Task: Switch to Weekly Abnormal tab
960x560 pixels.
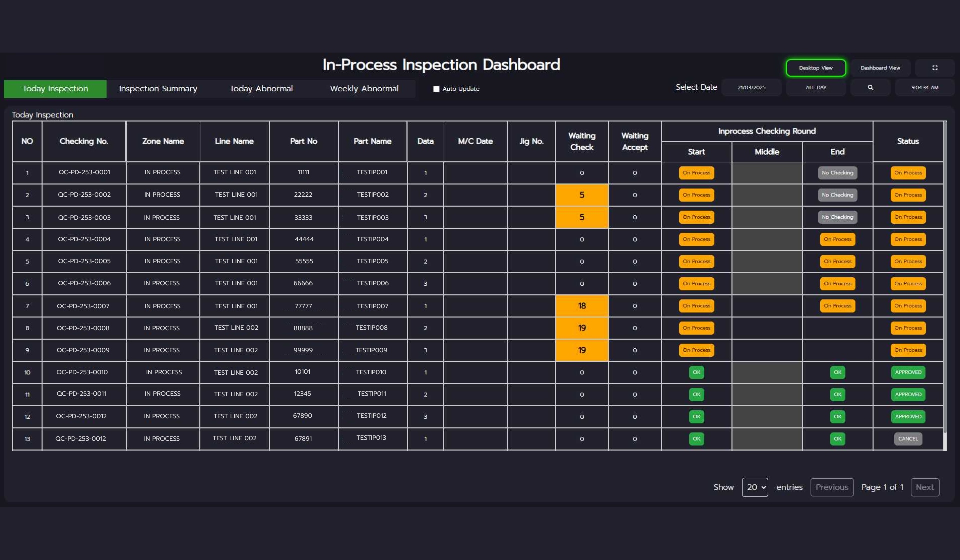Action: click(x=364, y=89)
